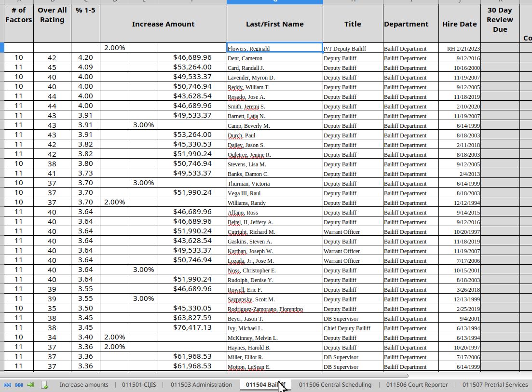This screenshot has width=532, height=392.
Task: Select the 'Rowell, Eric F.' cell
Action: coord(274,290)
